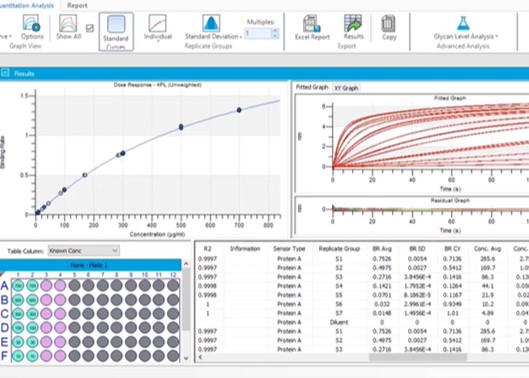Select well A1 in the plate map
Screen dimensions: 529x378
coord(18,286)
